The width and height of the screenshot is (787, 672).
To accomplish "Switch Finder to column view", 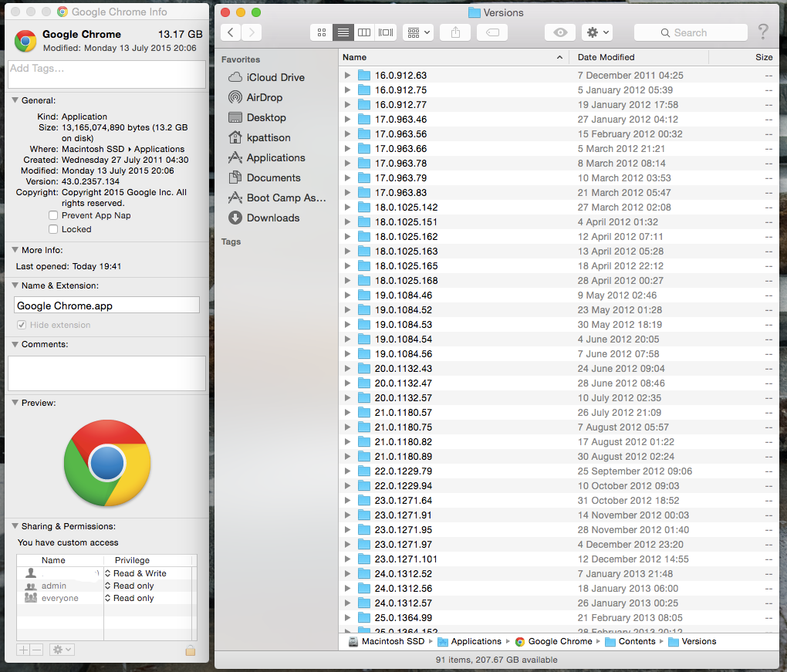I will (364, 32).
